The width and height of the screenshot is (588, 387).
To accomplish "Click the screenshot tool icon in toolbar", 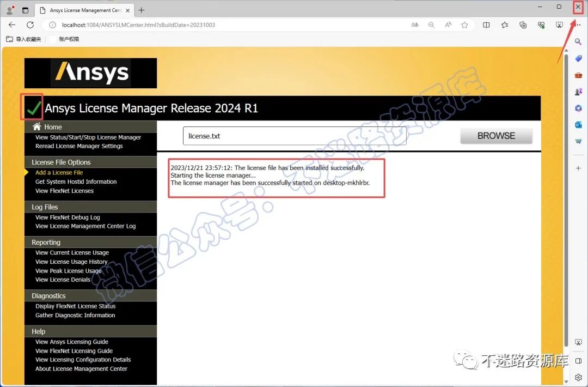I will tap(559, 25).
